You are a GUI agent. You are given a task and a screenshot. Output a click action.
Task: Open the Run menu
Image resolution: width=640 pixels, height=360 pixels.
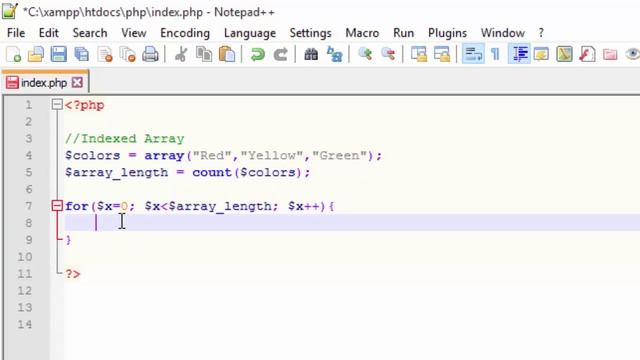[x=403, y=33]
